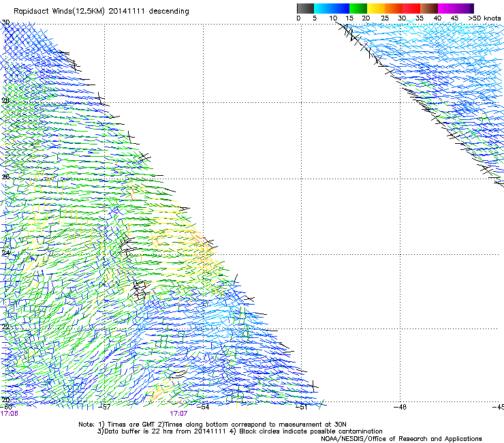Viewport: 504px width, 443px height.
Task: Click the '>50 knots' legend label
Action: pyautogui.click(x=484, y=18)
